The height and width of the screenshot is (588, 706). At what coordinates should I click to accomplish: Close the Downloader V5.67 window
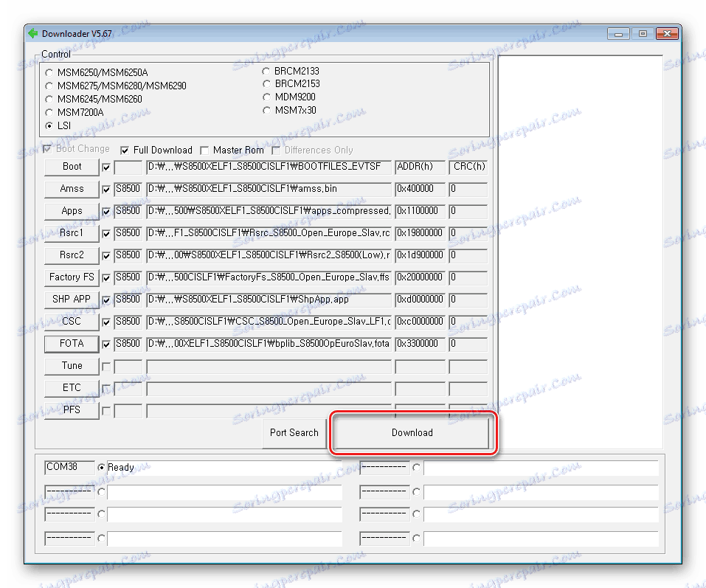[668, 34]
